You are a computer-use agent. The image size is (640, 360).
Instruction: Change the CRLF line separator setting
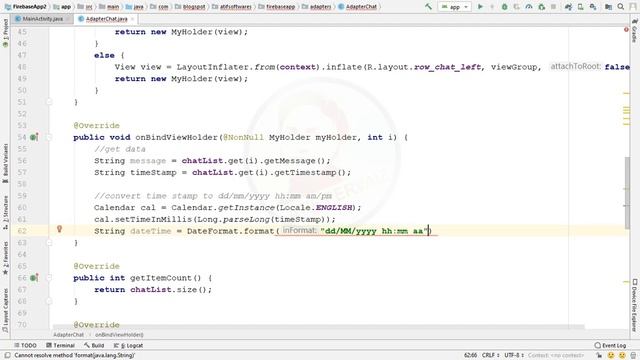(491, 356)
